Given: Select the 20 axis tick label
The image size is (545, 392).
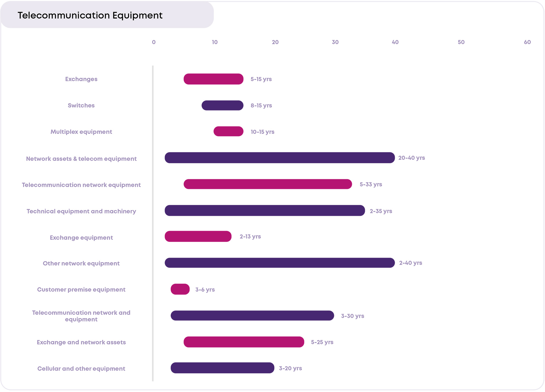Looking at the screenshot, I should [275, 42].
